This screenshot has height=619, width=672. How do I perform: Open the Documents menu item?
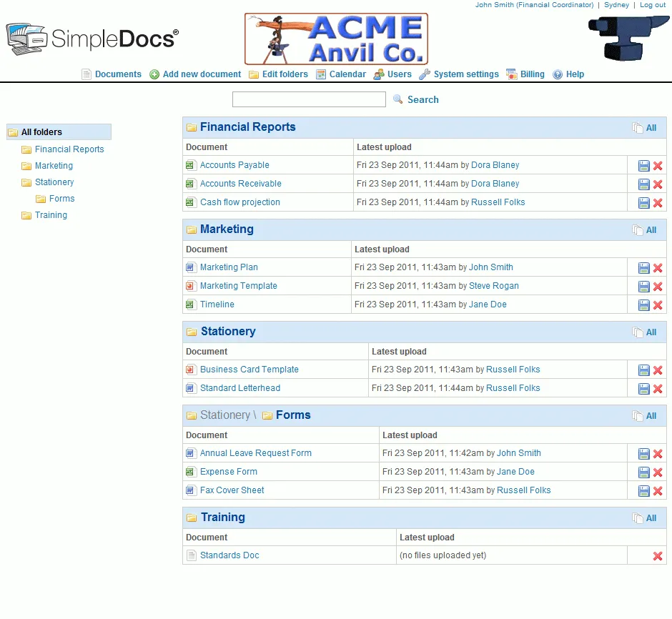(118, 74)
